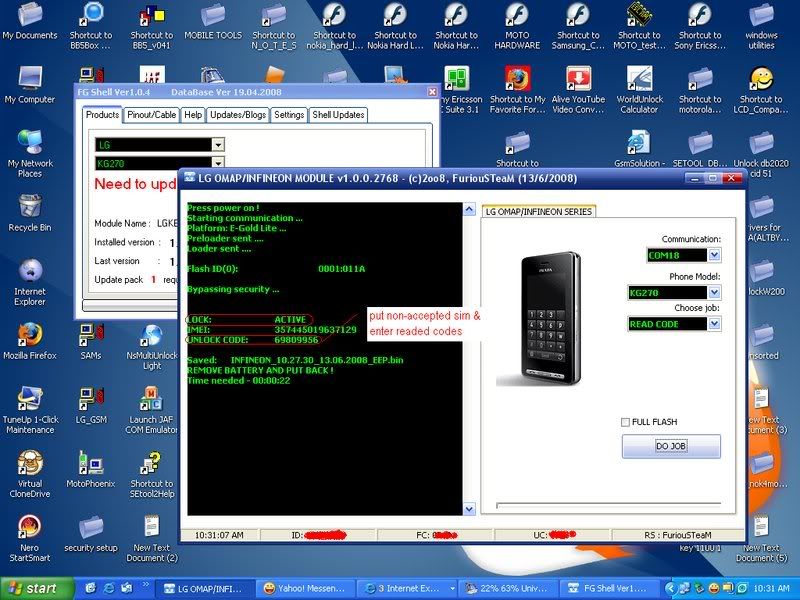Open the KG270 model dropdown in FG Shell
Screen dimensions: 800x600
coord(218,163)
